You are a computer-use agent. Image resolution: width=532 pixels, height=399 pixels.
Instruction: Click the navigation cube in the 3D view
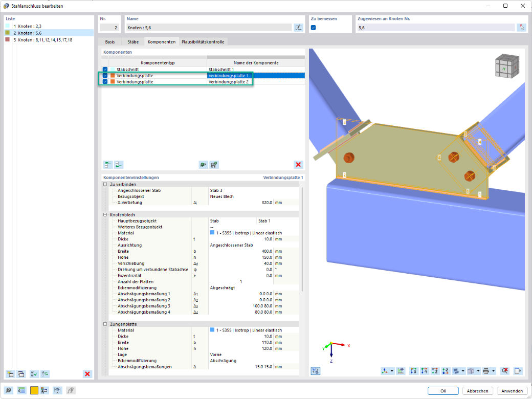pyautogui.click(x=507, y=67)
